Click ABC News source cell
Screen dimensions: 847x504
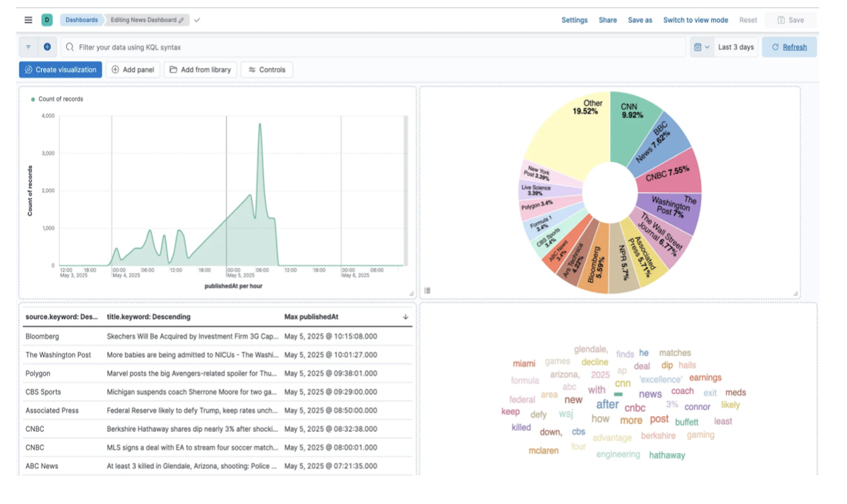(x=42, y=466)
